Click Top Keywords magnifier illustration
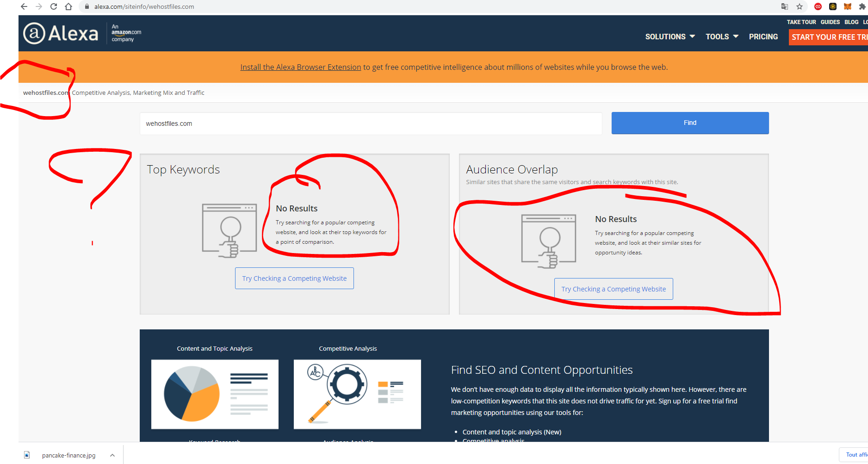 pos(229,230)
